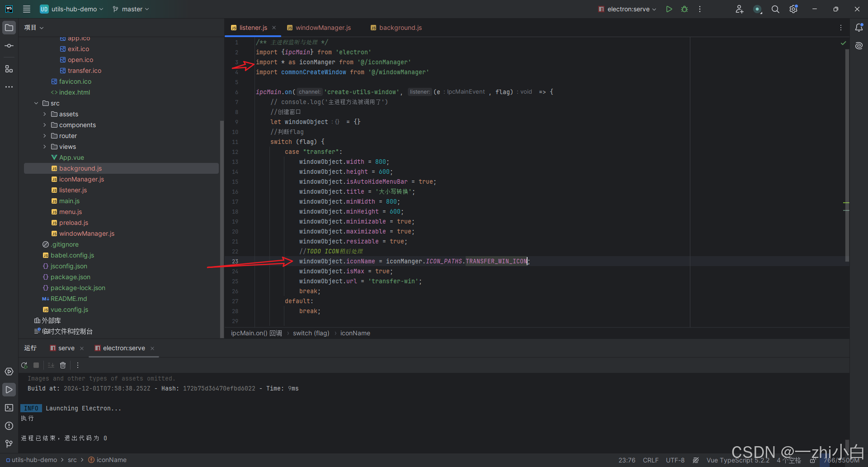Open Code With Me icon
The image size is (868, 467).
pyautogui.click(x=739, y=9)
